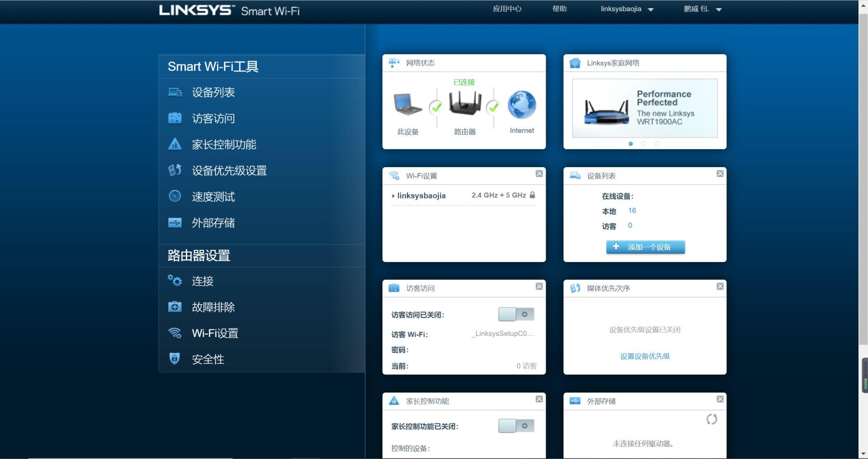The image size is (868, 459).
Task: Open 帮助 in the top menu
Action: [559, 9]
